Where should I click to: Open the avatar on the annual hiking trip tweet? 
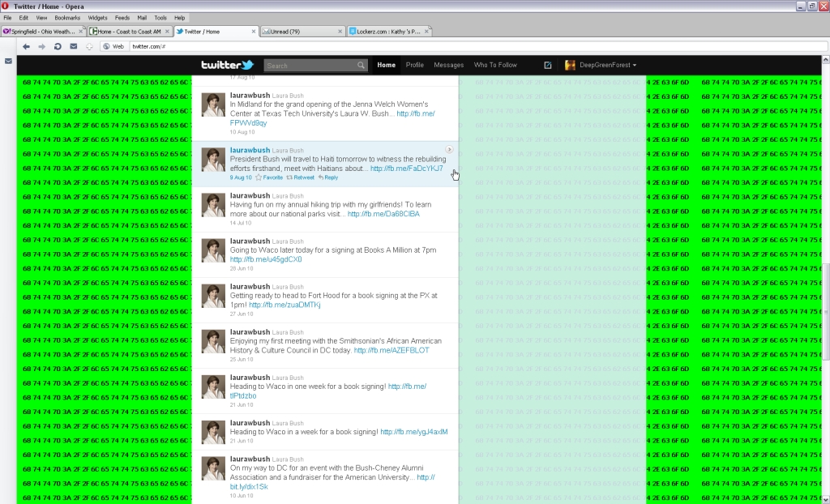(x=213, y=205)
